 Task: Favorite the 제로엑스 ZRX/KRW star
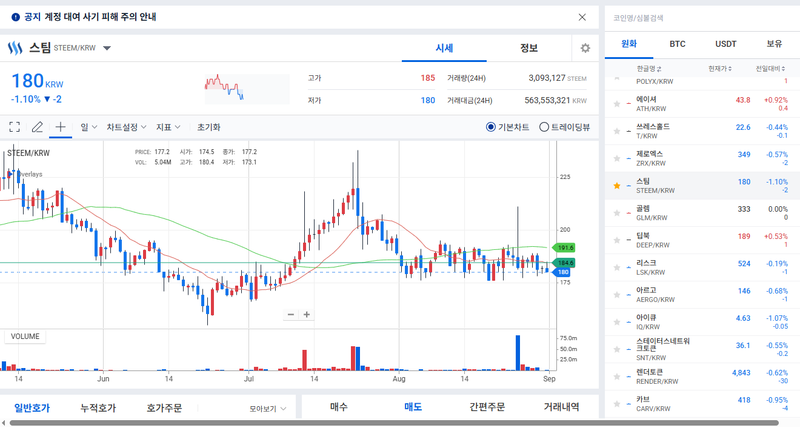pyautogui.click(x=617, y=159)
